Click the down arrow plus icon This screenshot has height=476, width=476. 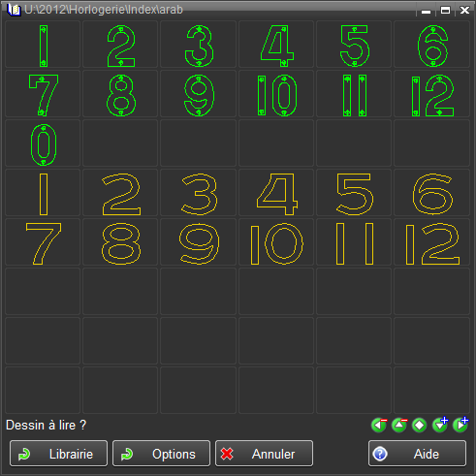tap(440, 425)
